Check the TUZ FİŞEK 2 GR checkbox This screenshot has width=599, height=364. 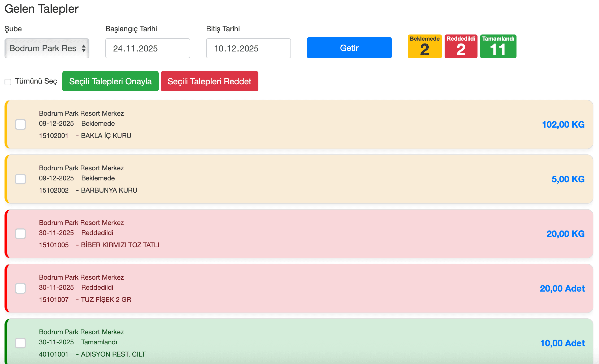[20, 288]
